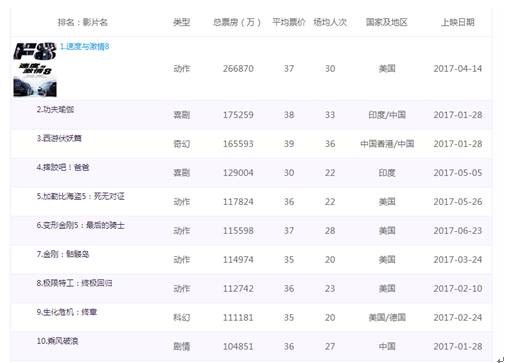Click box office value 111181
This screenshot has width=507, height=363.
[238, 318]
